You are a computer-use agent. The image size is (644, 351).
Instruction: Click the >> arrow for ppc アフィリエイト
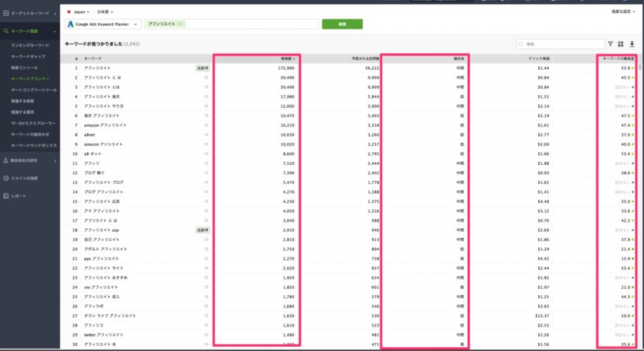(206, 259)
